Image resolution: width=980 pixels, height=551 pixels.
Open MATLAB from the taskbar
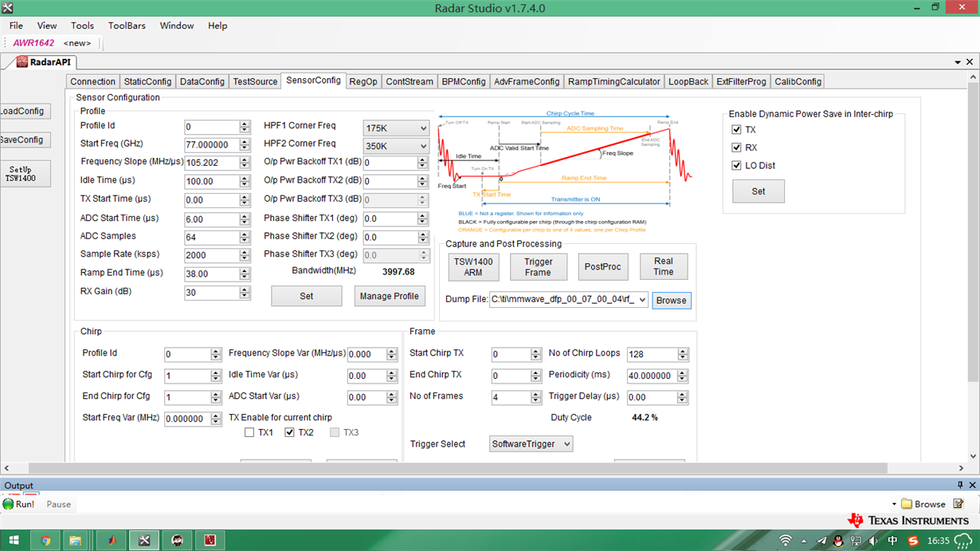111,541
